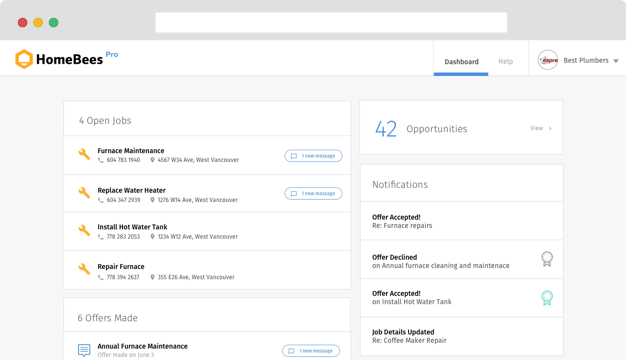Viewport: 626px width, 360px height.
Task: Open Offer Declined notification on Annual furnace cleaning
Action: coord(462,259)
